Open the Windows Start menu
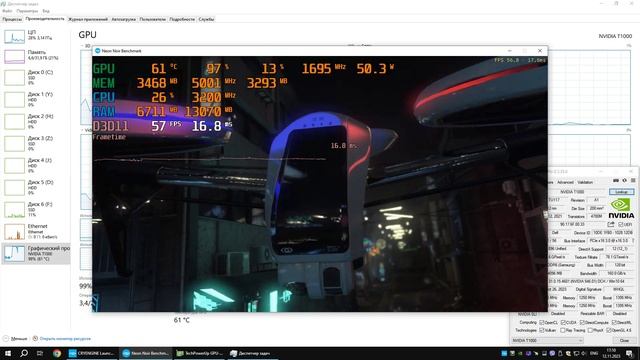 7,353
